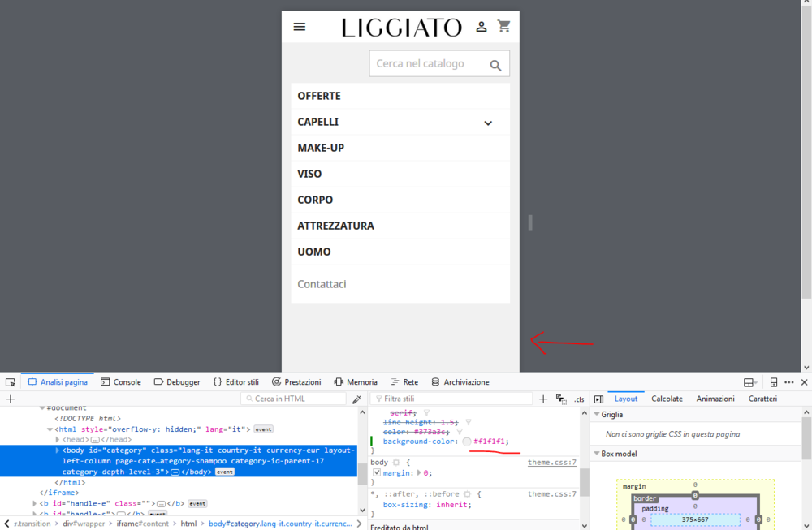The width and height of the screenshot is (812, 530).
Task: Click the theme.css:7 source link
Action: (551, 462)
